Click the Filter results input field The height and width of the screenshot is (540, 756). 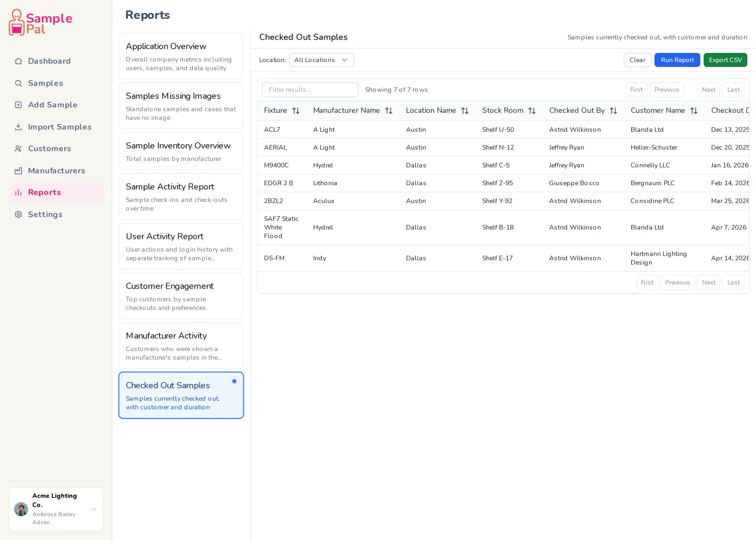[x=310, y=90]
